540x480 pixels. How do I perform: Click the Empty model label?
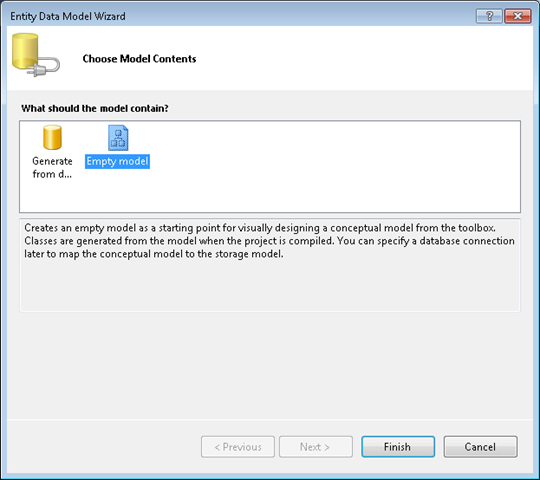click(117, 161)
